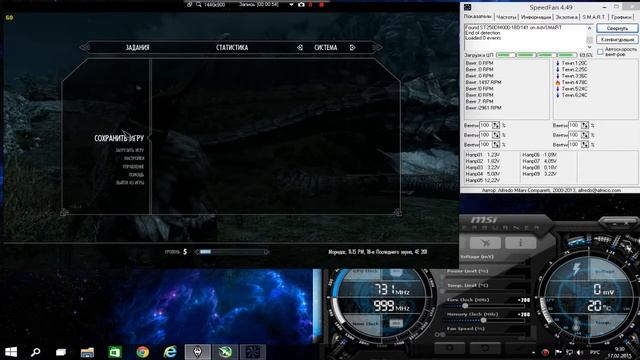Open Internet Explorer from taskbar
The width and height of the screenshot is (640, 360).
[x=170, y=352]
